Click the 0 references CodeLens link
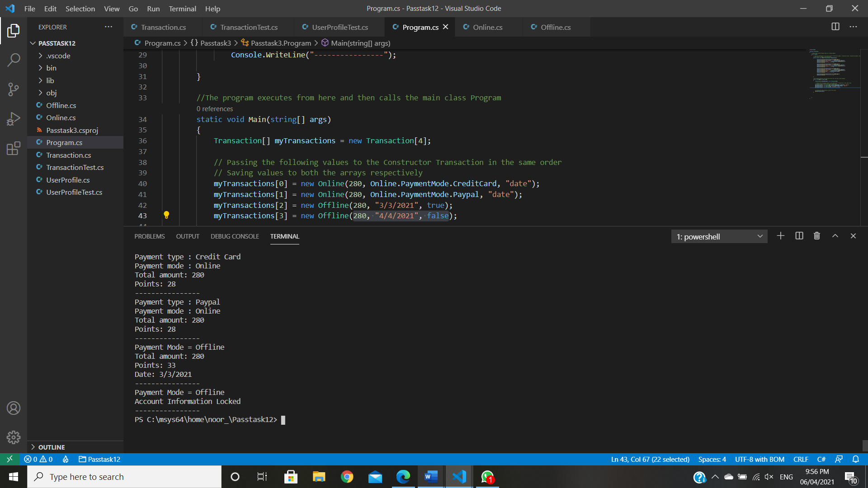 point(214,108)
